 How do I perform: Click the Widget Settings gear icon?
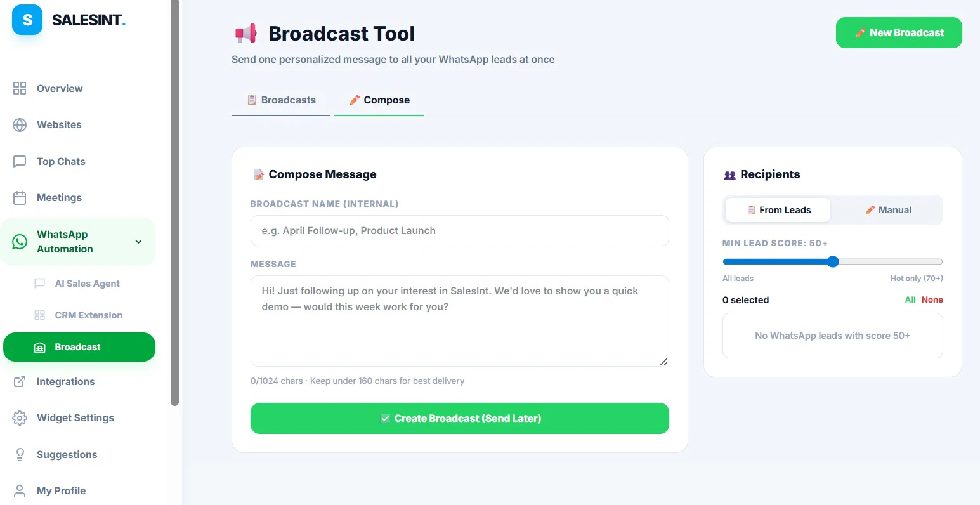point(20,418)
